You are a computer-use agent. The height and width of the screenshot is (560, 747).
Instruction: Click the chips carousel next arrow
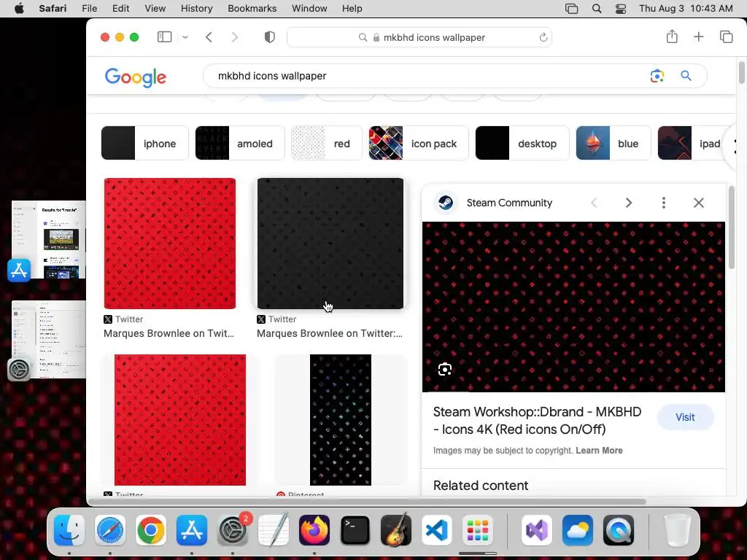click(734, 147)
